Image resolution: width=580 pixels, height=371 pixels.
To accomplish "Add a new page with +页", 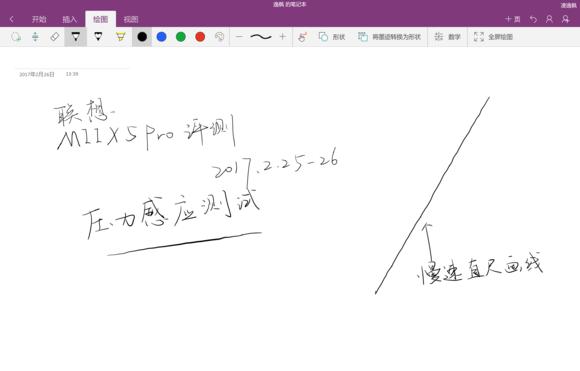I will (x=513, y=19).
